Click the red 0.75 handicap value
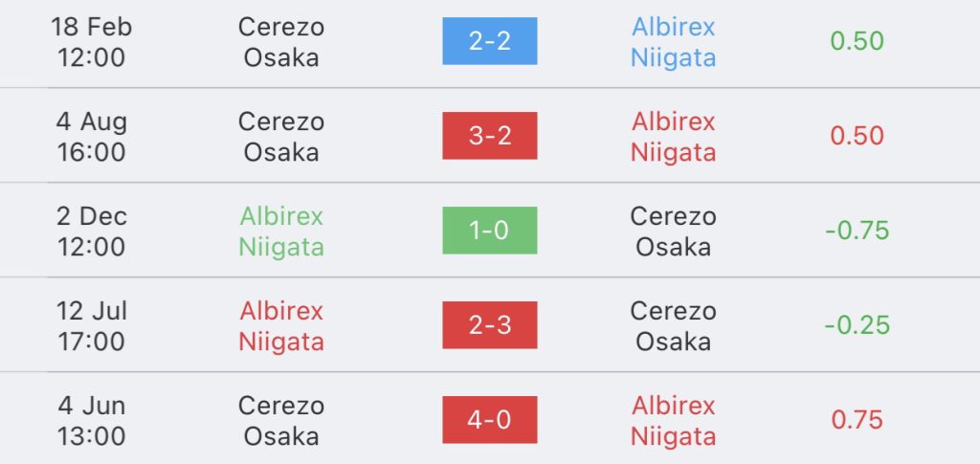 coord(857,420)
